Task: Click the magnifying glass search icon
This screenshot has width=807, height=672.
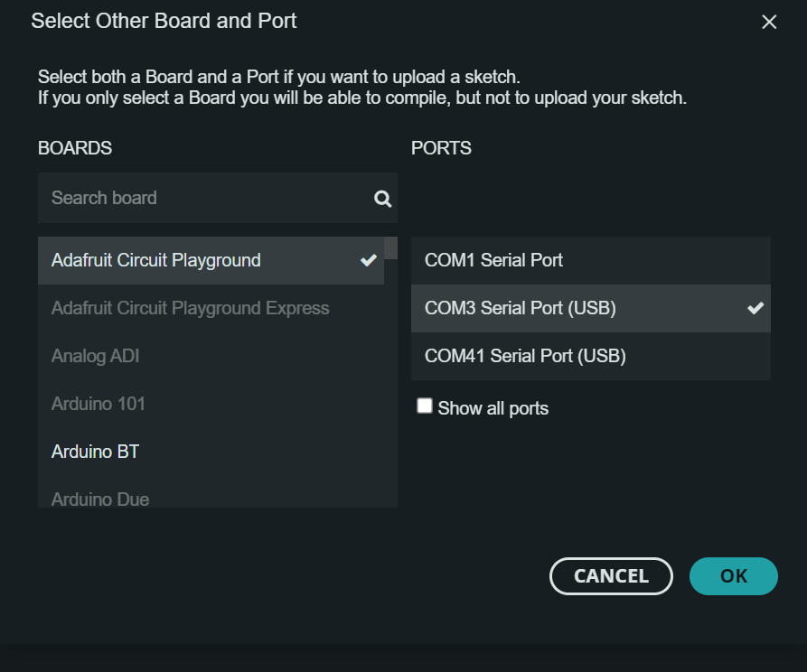Action: coord(383,199)
